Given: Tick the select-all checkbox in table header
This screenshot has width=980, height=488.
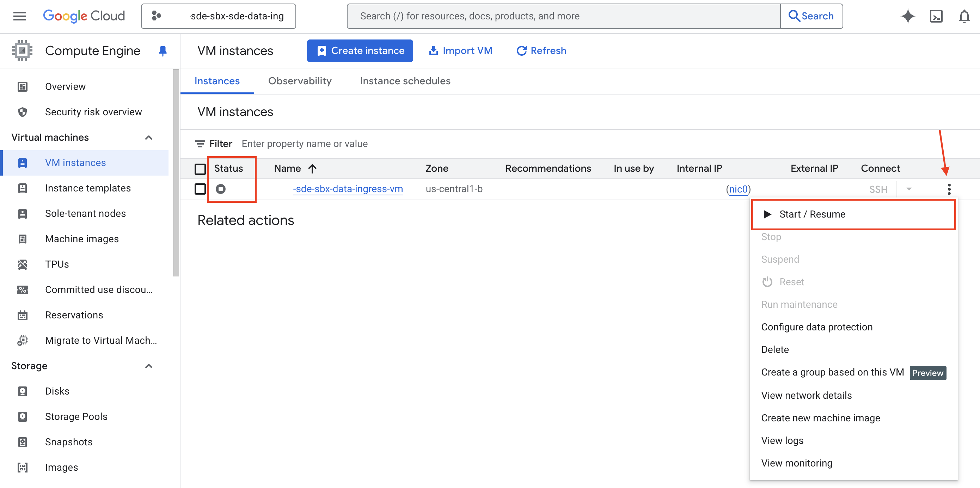Looking at the screenshot, I should click(x=200, y=169).
